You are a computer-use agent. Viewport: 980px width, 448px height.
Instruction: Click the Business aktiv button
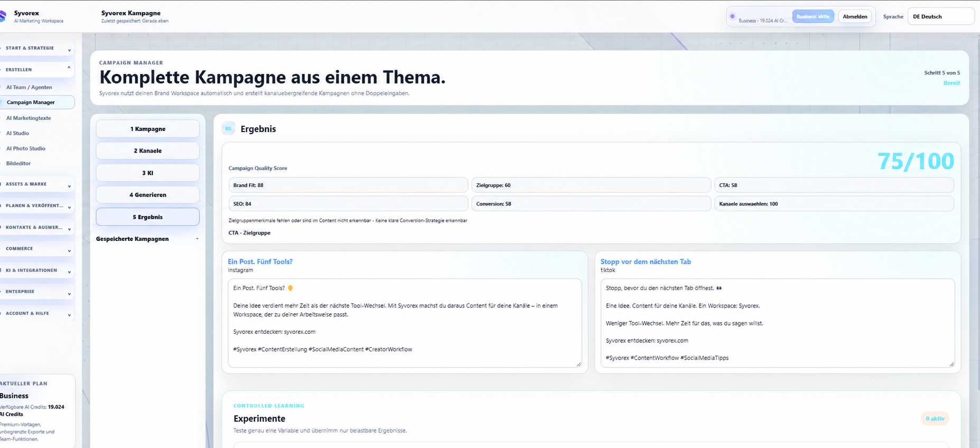coord(813,16)
